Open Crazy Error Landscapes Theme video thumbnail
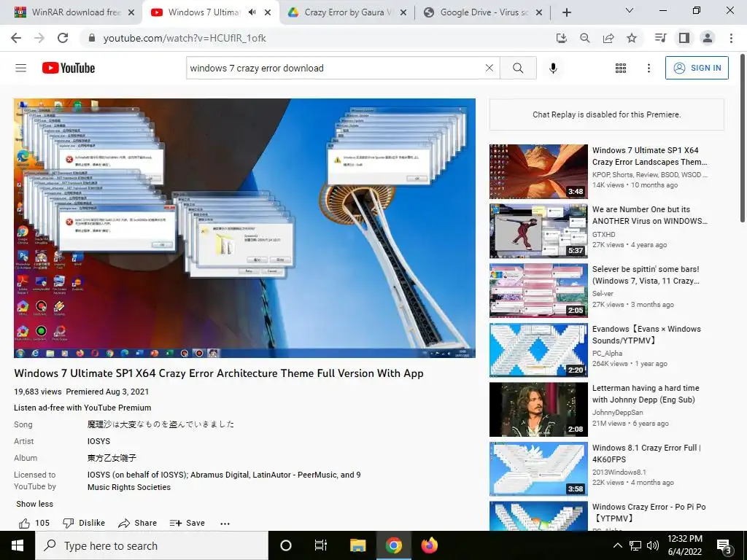 [538, 171]
